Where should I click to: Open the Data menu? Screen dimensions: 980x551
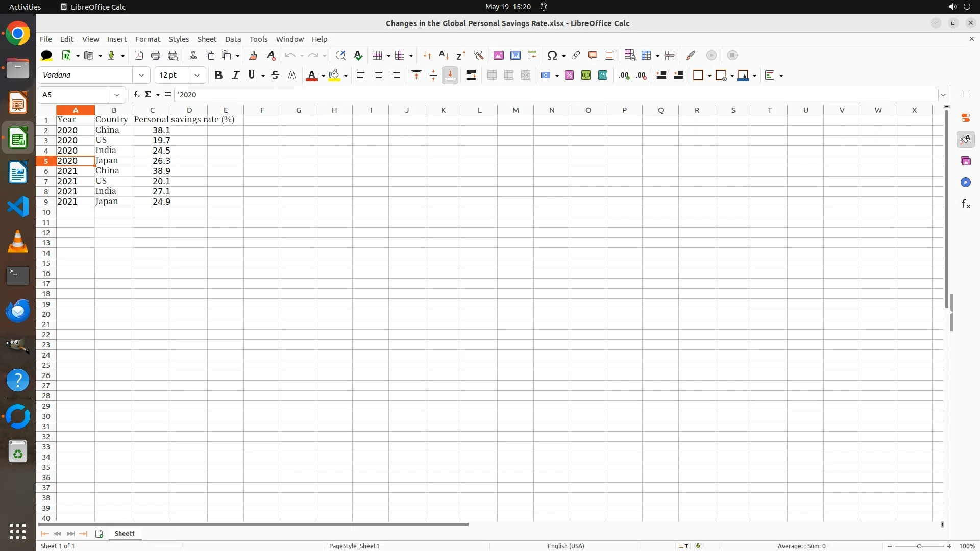(x=233, y=39)
